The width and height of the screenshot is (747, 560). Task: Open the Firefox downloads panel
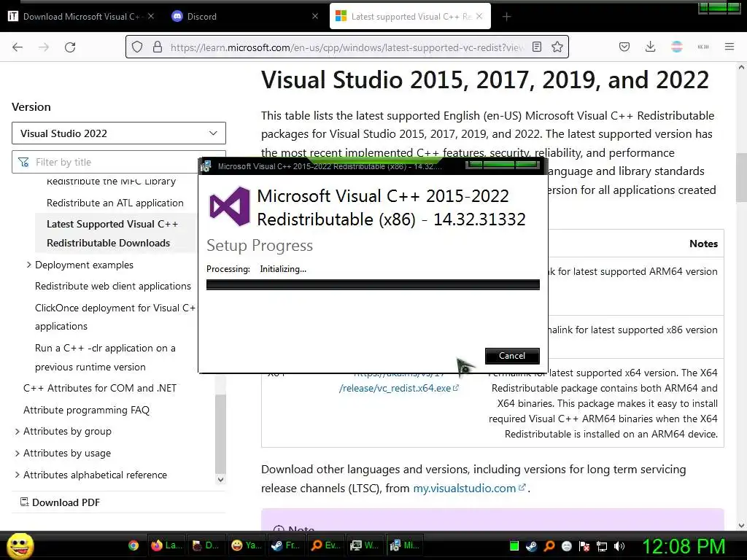pos(650,47)
